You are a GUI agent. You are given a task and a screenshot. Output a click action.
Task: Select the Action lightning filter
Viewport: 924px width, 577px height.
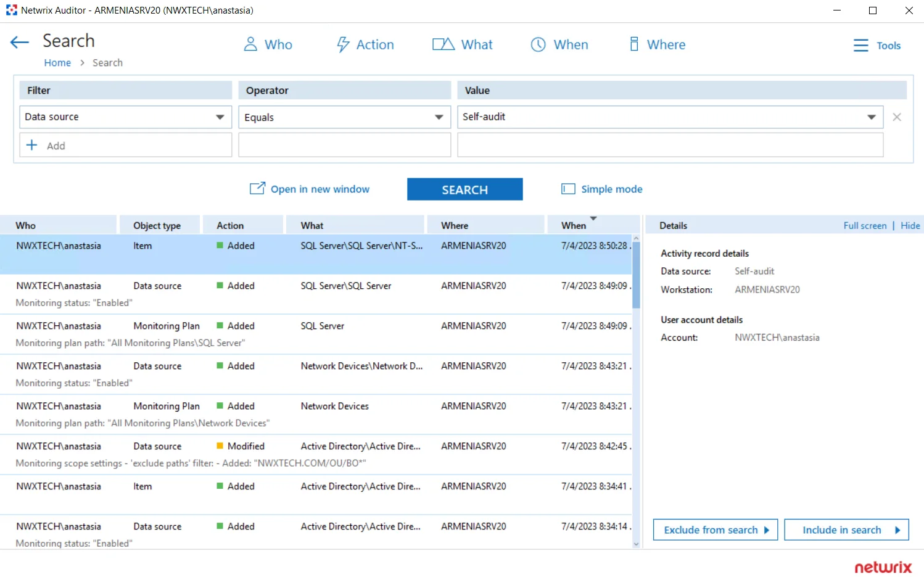coord(343,44)
